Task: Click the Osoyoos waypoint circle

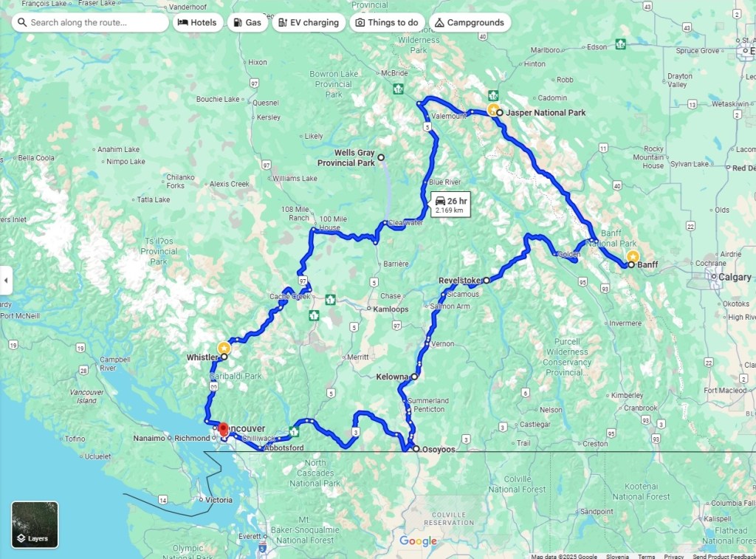Action: pyautogui.click(x=416, y=448)
